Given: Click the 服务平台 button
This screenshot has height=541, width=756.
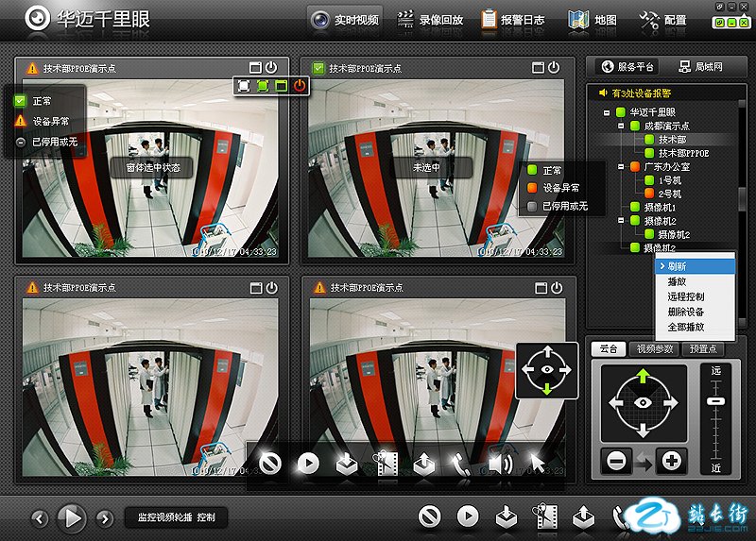Looking at the screenshot, I should 626,67.
